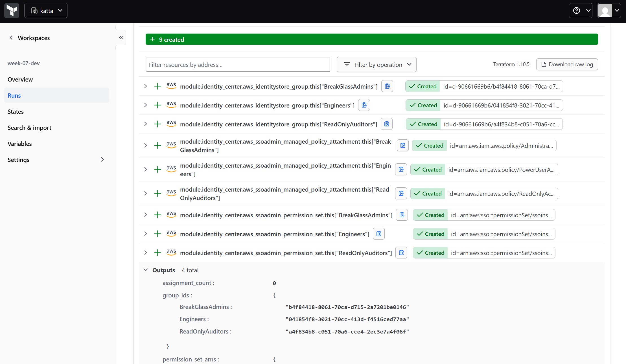The image size is (626, 364).
Task: Click green plus icon on managed_policy_attachment ReadOnlyAuditors row
Action: [157, 193]
